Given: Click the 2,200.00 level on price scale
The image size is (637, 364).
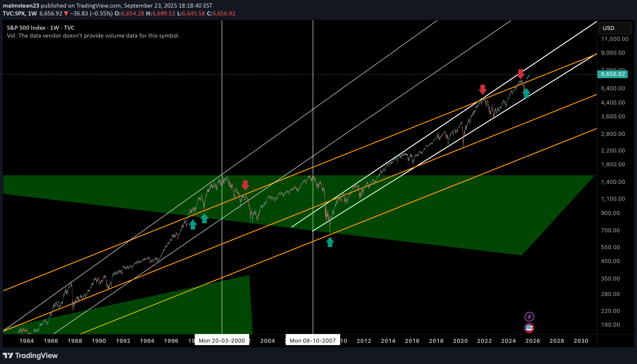Looking at the screenshot, I should point(613,150).
